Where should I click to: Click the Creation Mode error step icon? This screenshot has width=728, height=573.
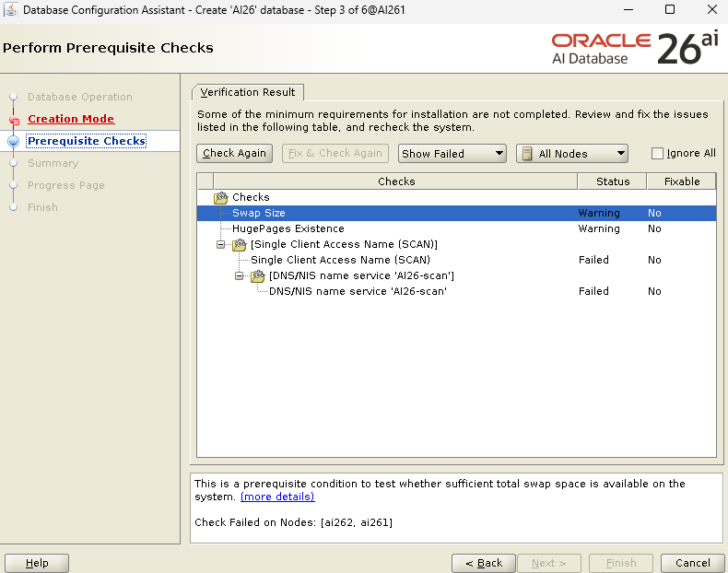click(14, 120)
